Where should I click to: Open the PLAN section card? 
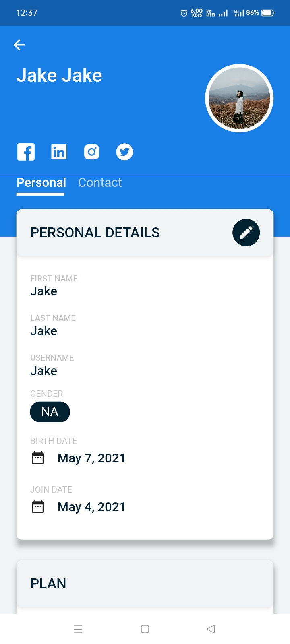click(x=145, y=584)
